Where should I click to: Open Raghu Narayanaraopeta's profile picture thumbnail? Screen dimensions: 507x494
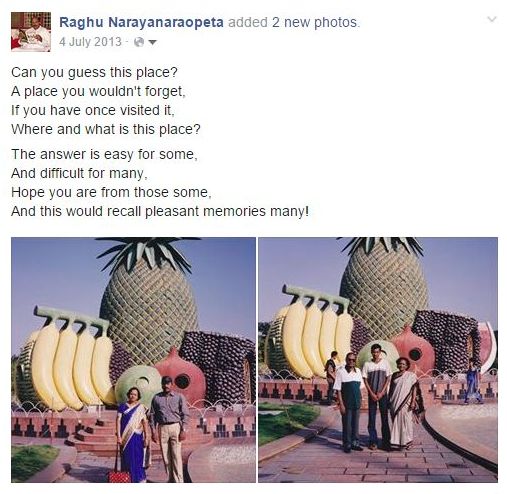[x=31, y=32]
